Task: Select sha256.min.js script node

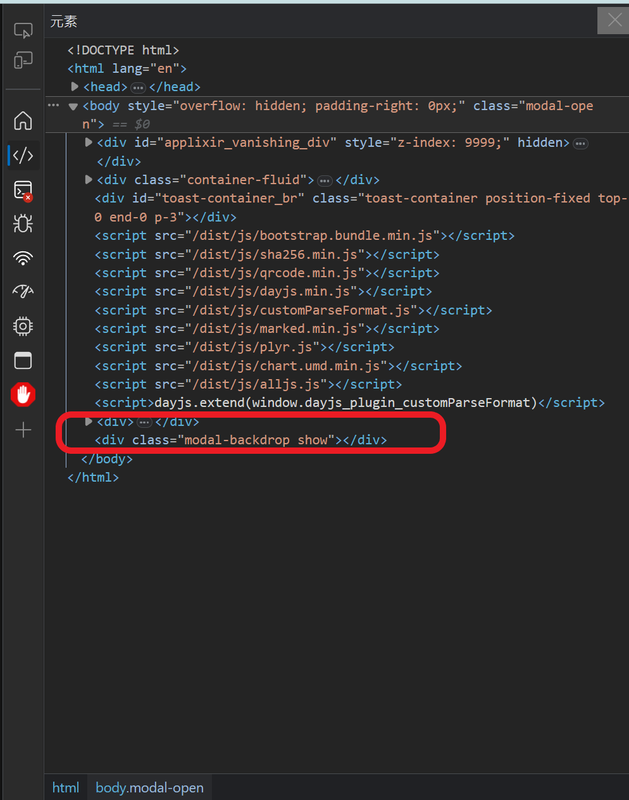Action: (267, 255)
